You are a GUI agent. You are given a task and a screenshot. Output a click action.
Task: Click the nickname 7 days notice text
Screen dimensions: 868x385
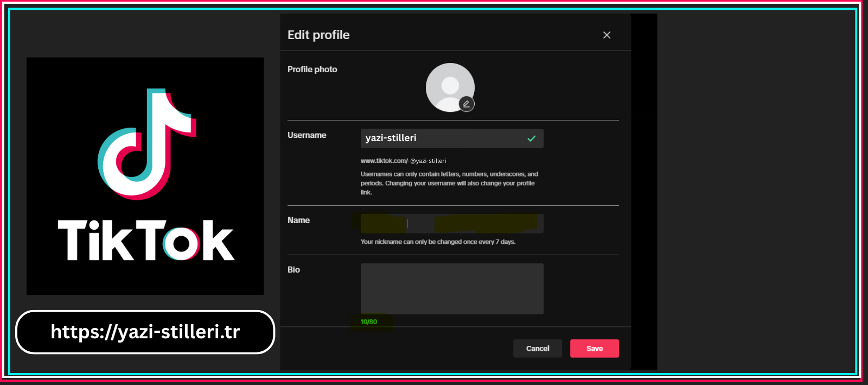pos(438,242)
